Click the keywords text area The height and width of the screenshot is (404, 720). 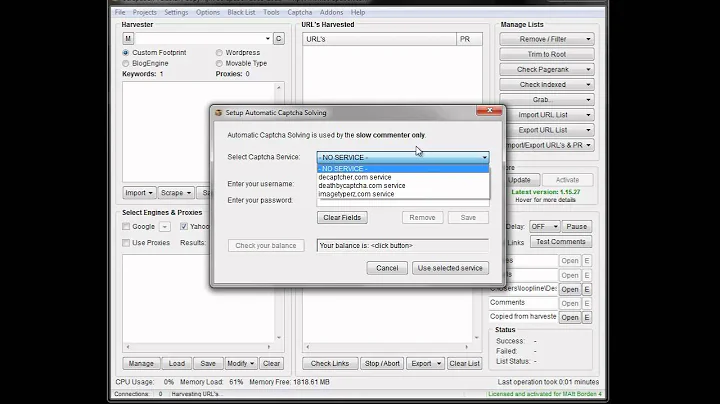point(198,132)
